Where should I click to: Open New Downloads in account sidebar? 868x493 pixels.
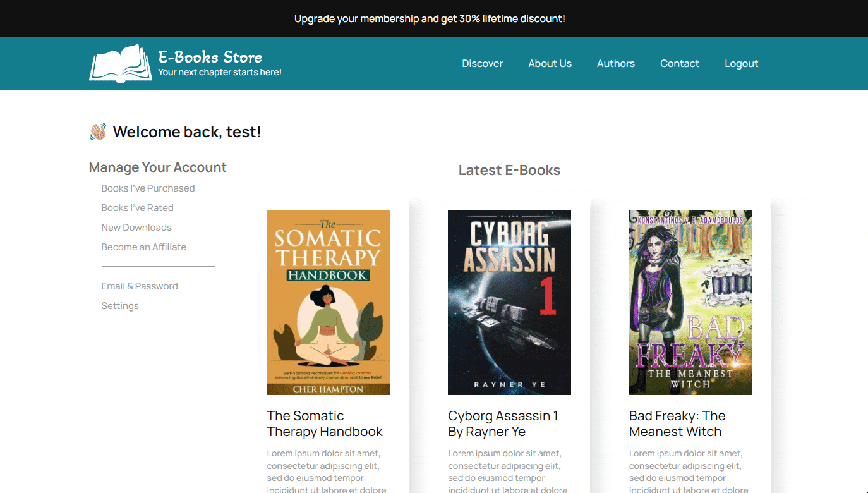click(136, 228)
